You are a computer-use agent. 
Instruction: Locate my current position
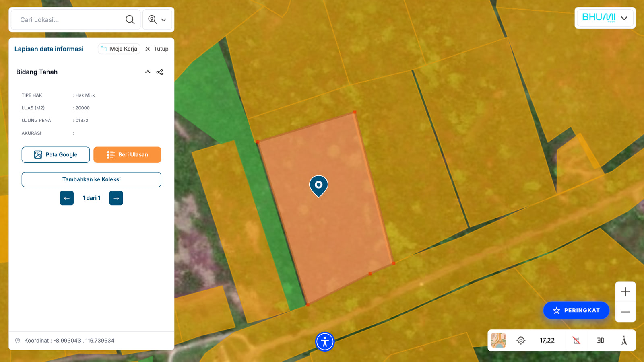pos(521,340)
